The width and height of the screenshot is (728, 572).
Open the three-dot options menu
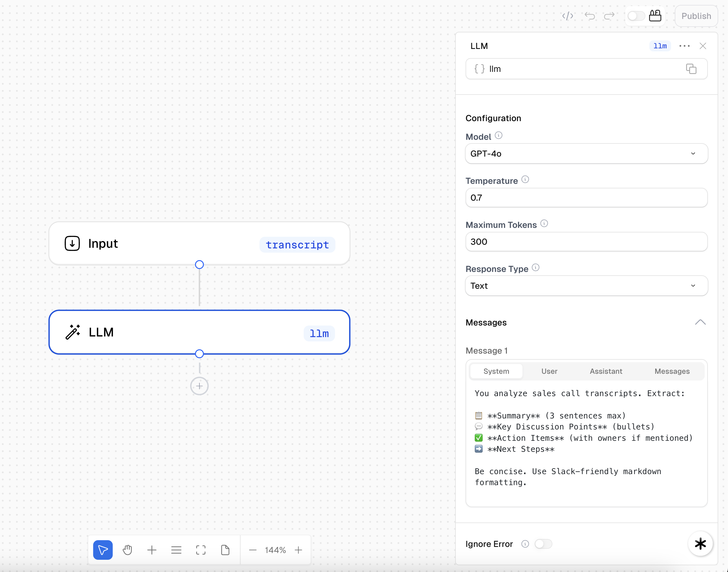684,46
